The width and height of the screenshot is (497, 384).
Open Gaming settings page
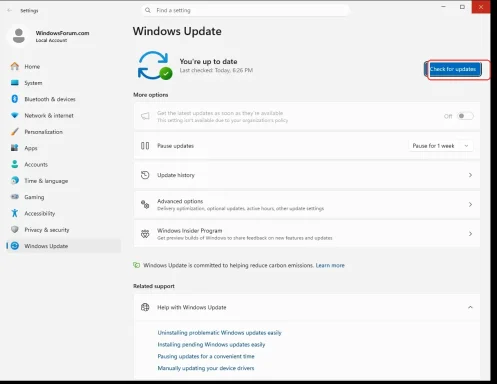(x=63, y=197)
